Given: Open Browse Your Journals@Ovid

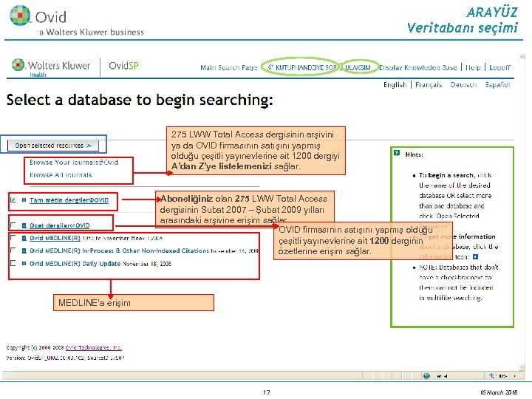Looking at the screenshot, I should tap(74, 162).
